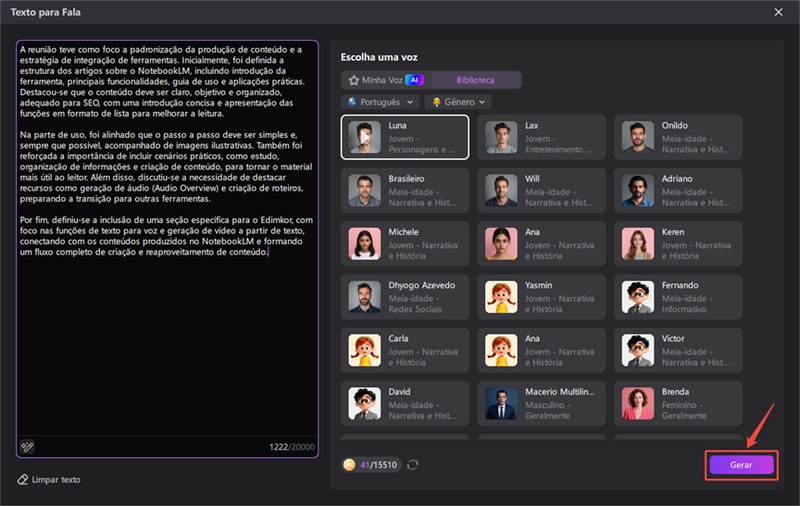Click the Escolha uma voz heading
The height and width of the screenshot is (506, 800).
point(379,57)
